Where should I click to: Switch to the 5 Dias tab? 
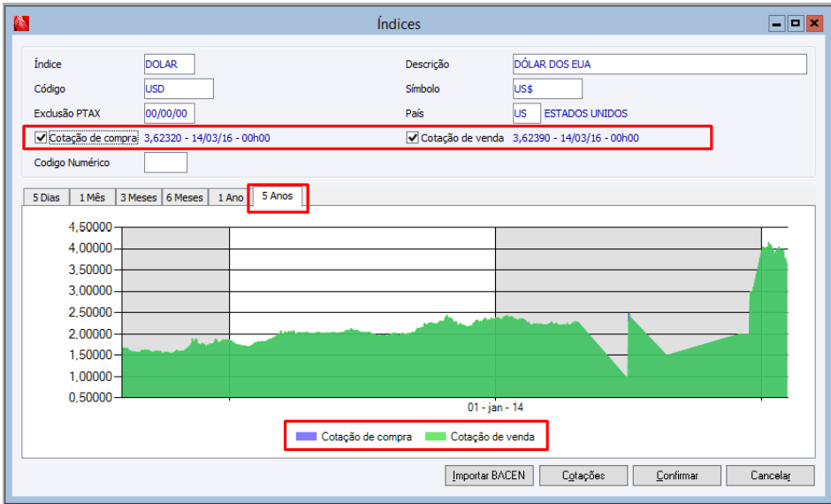pos(46,198)
